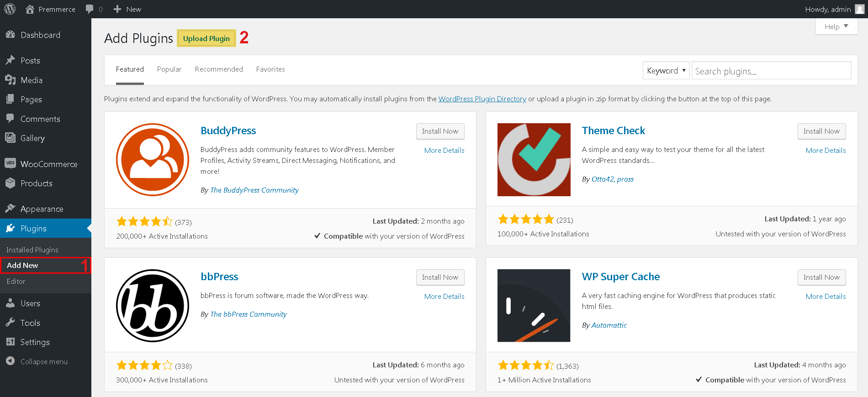868x397 pixels.
Task: Open the Automattic author link
Action: pyautogui.click(x=609, y=325)
